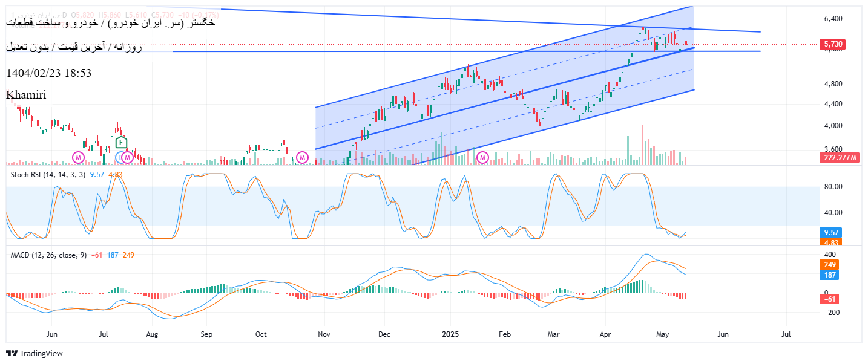Click the Mar label on the time axis
The image size is (868, 364).
[x=553, y=334]
